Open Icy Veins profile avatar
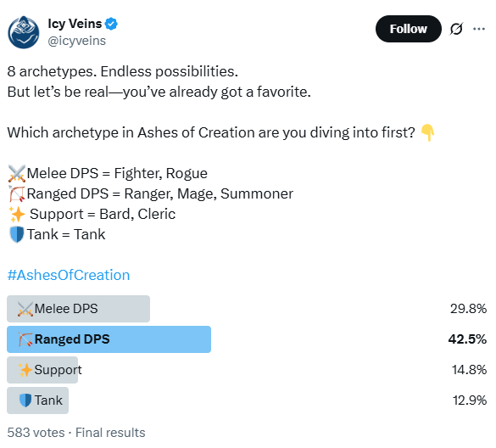 24,32
